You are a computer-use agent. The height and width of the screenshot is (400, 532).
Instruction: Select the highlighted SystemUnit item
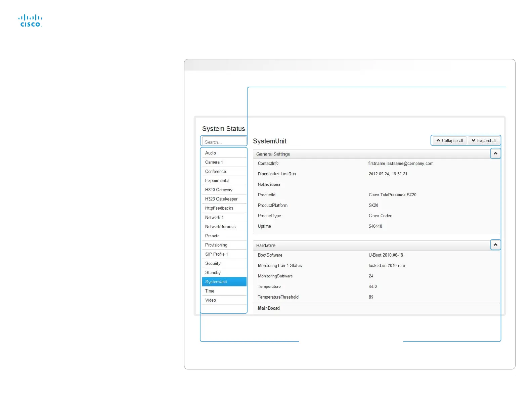coord(224,281)
